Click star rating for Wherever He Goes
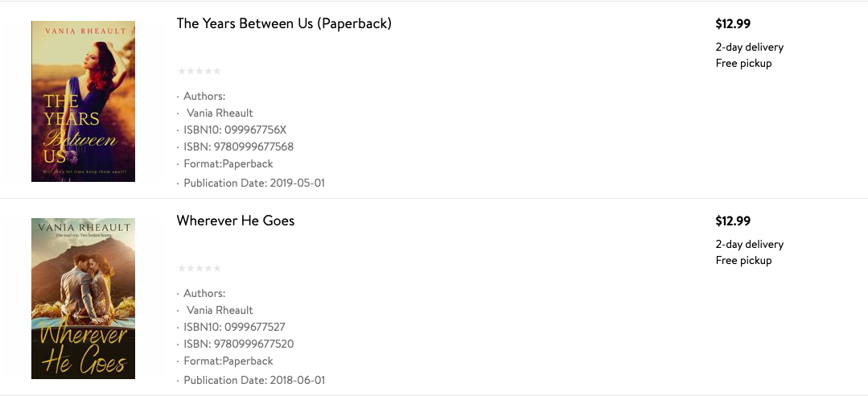This screenshot has height=396, width=868. tap(199, 268)
